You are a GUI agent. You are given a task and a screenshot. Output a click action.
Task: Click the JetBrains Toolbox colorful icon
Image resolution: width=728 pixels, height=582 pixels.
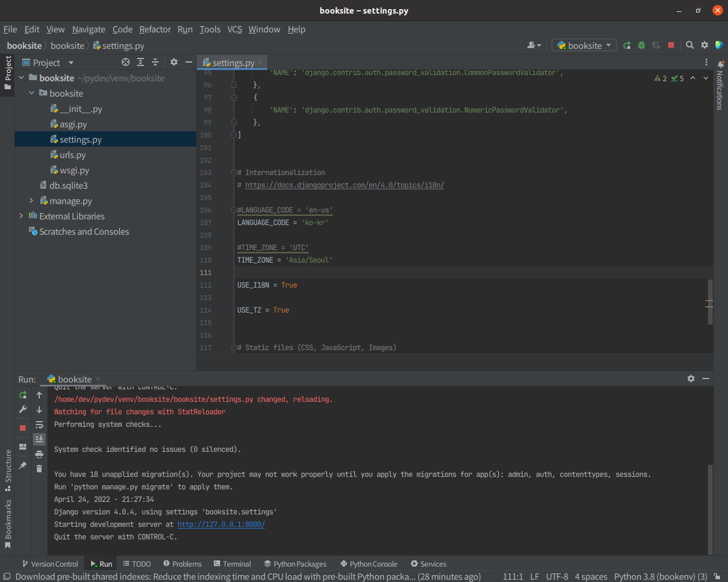coord(719,45)
